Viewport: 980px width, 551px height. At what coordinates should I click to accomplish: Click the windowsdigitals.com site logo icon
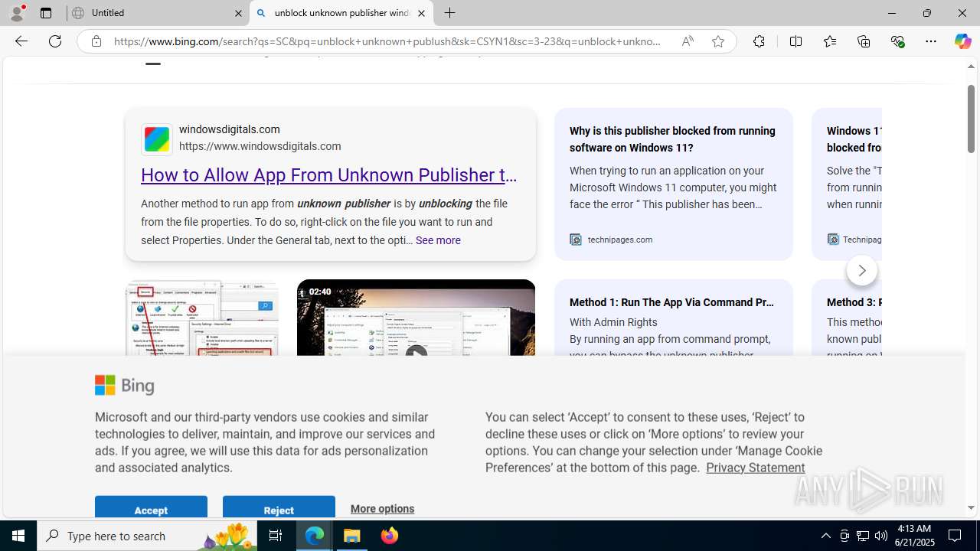pos(157,139)
